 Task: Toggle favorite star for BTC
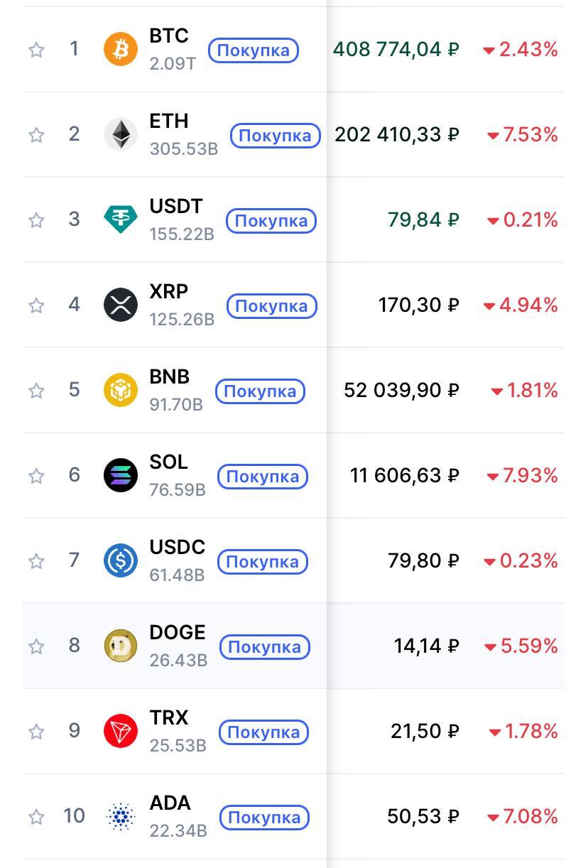(36, 50)
